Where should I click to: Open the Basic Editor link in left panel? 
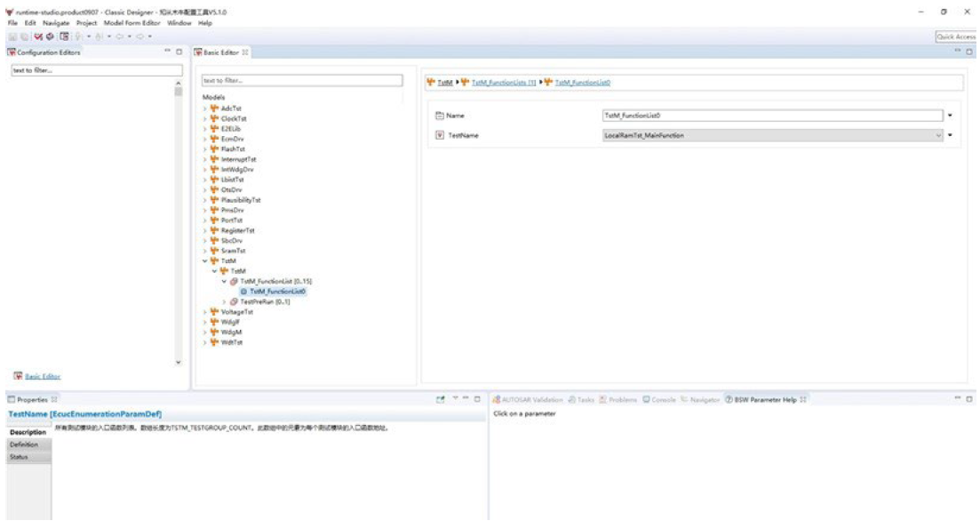click(x=43, y=376)
